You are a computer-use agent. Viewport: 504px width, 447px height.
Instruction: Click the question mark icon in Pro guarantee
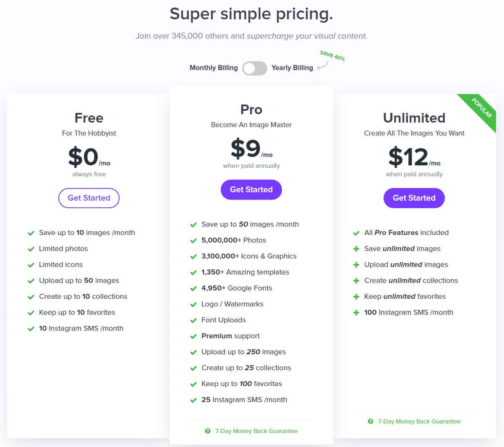point(208,431)
